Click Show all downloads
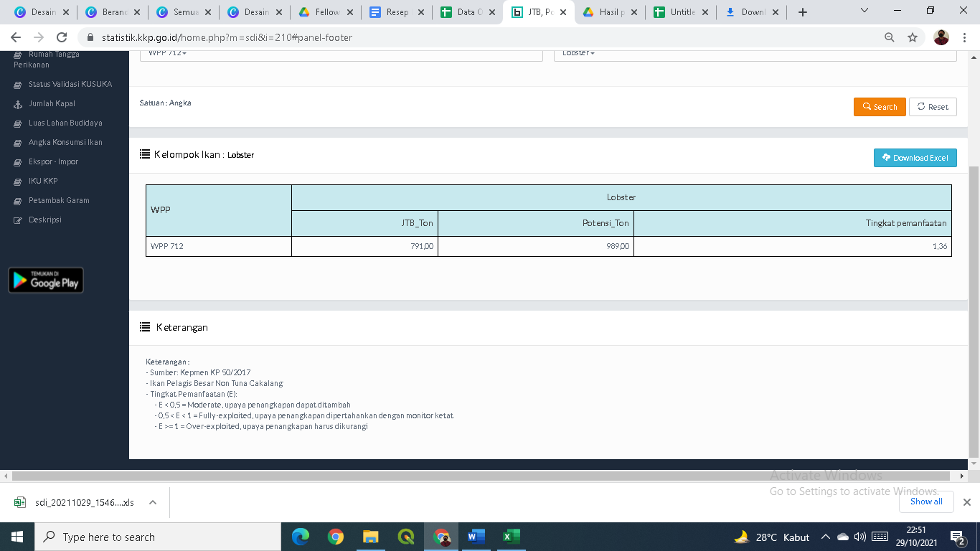This screenshot has height=551, width=980. point(926,502)
